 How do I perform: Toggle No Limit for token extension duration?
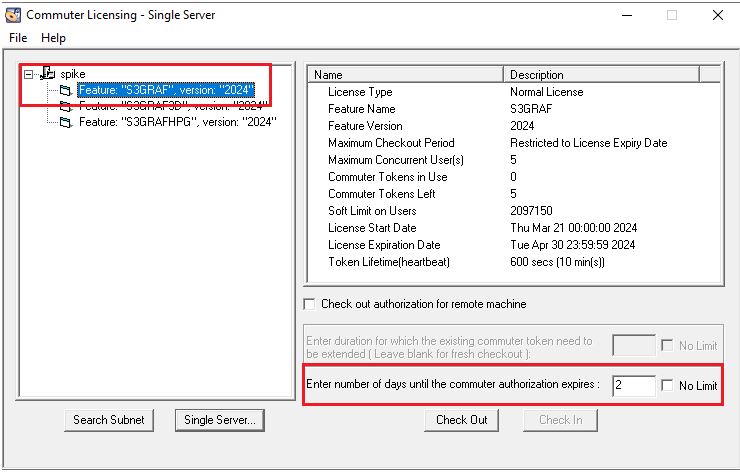click(667, 346)
